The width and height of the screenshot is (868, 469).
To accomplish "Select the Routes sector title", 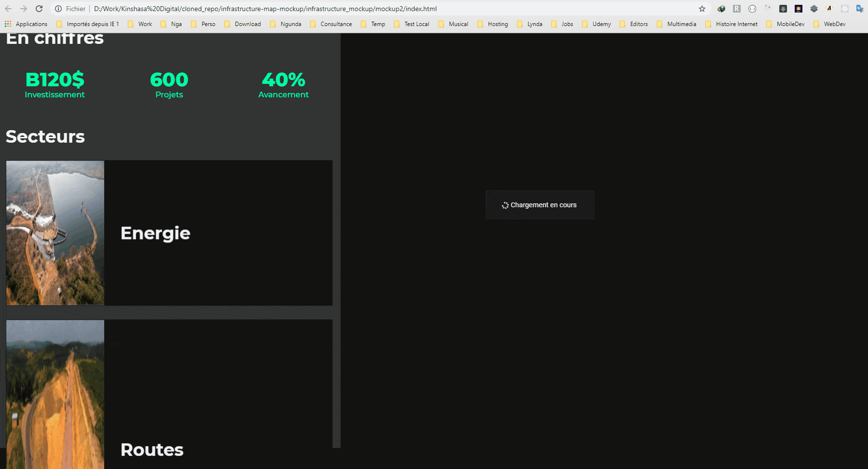I will click(x=152, y=450).
